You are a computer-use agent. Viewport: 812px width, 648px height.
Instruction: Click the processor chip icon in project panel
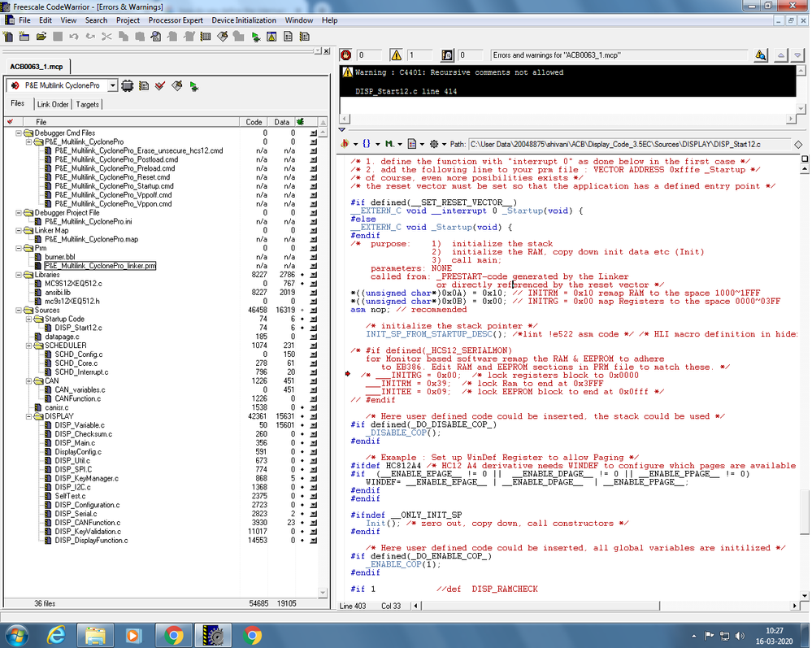coord(128,86)
